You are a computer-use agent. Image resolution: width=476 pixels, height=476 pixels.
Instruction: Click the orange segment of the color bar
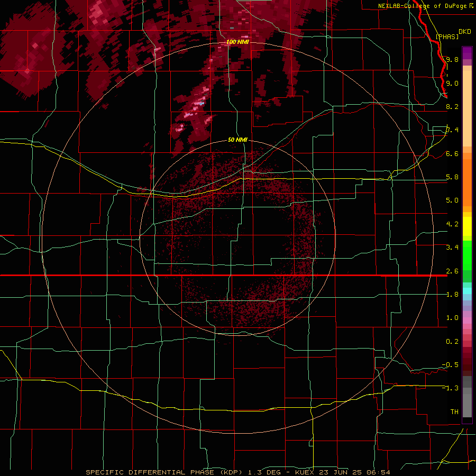pyautogui.click(x=467, y=182)
